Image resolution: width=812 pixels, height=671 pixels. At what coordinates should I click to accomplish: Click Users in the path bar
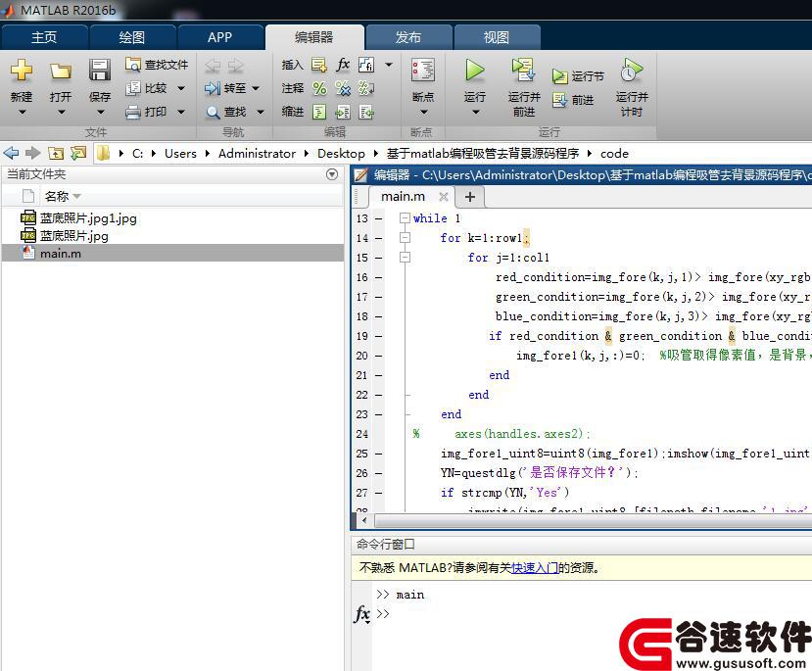point(180,154)
